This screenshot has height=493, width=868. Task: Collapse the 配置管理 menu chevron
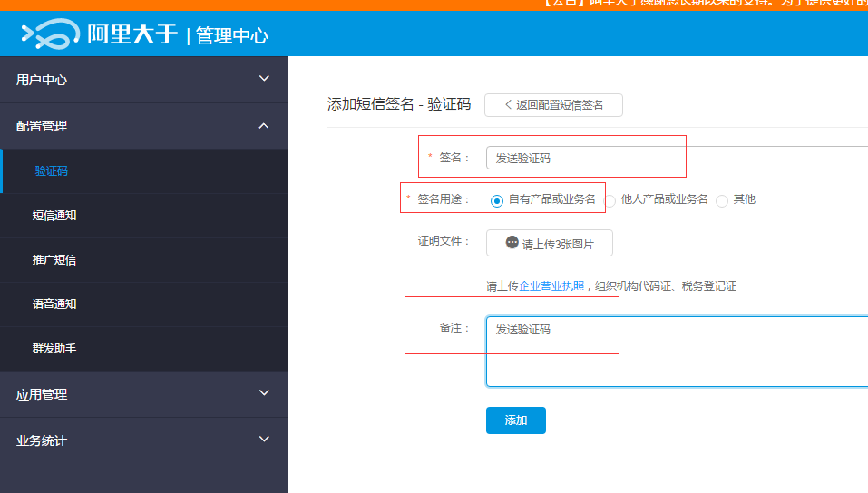point(264,126)
